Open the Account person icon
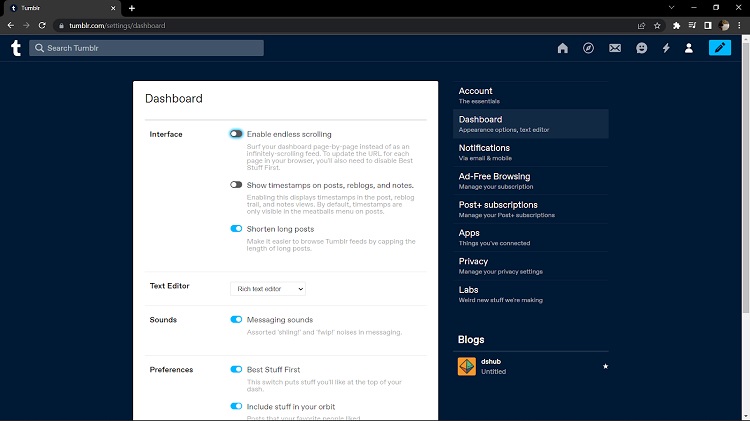Screen dimensions: 750x421 tap(688, 48)
